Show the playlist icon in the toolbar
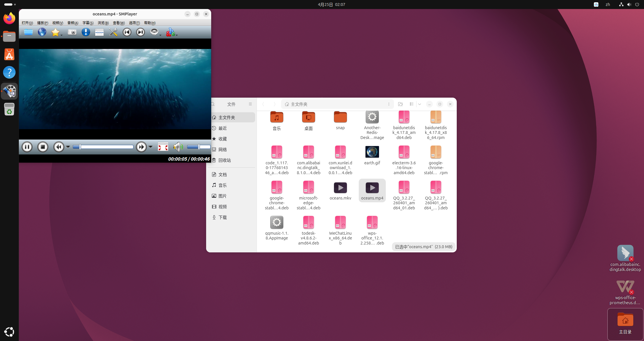Viewport: 644px width, 341px height. (x=99, y=32)
